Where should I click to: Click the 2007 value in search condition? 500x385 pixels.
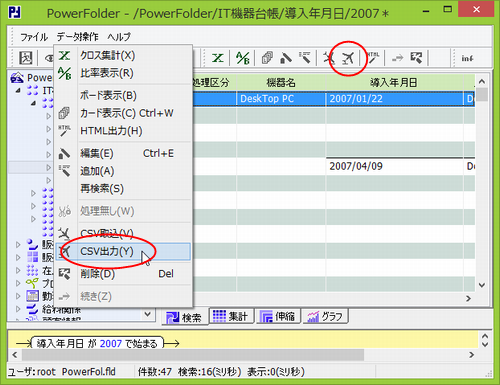pyautogui.click(x=111, y=343)
